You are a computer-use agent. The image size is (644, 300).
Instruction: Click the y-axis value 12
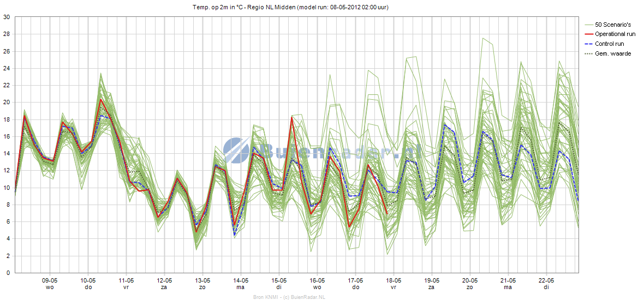7,171
